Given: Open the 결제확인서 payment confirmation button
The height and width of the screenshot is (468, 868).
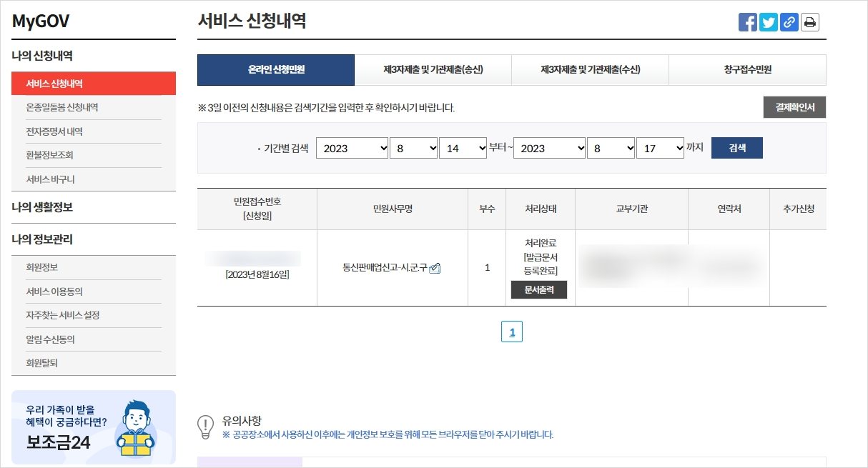Looking at the screenshot, I should pos(794,107).
